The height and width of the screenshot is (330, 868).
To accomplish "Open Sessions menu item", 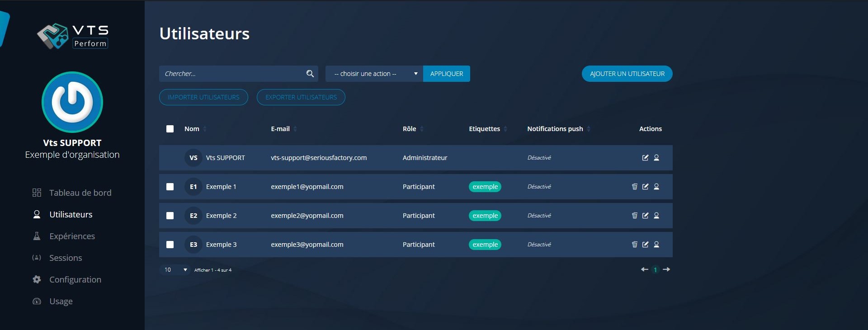I will coord(57,258).
